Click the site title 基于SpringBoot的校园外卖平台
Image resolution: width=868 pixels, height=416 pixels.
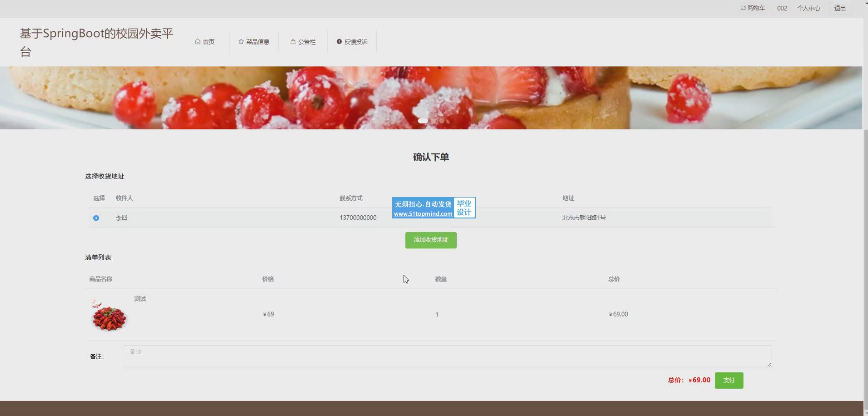[x=96, y=42]
